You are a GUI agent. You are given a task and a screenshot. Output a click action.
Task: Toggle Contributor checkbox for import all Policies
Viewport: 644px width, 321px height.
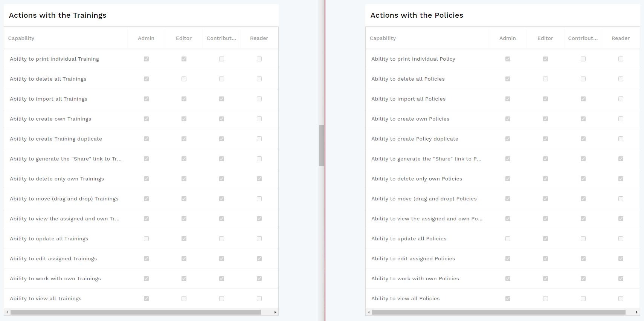(x=583, y=99)
